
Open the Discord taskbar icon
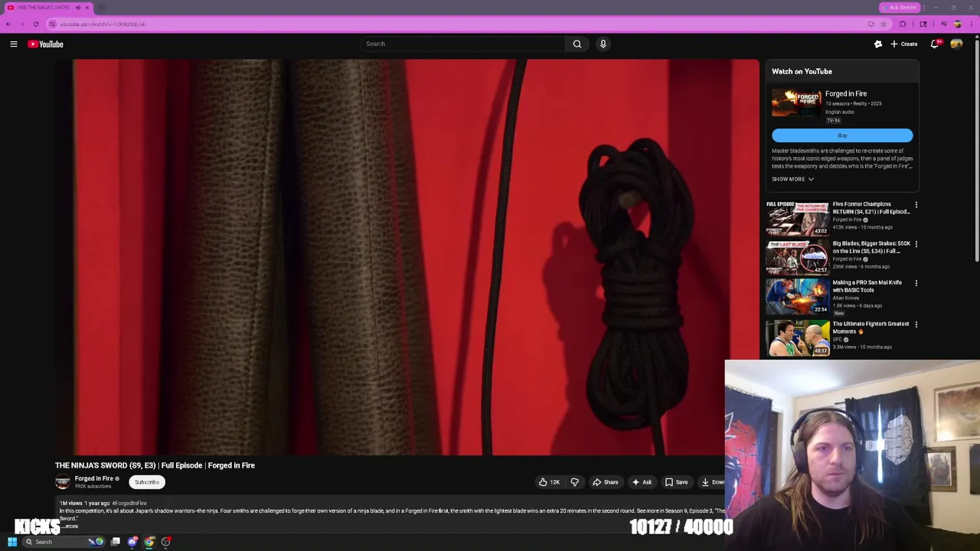click(x=132, y=542)
